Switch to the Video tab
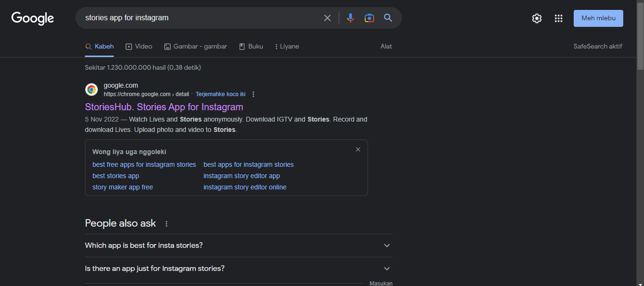Screen dimensions: 644x286 click(139, 46)
